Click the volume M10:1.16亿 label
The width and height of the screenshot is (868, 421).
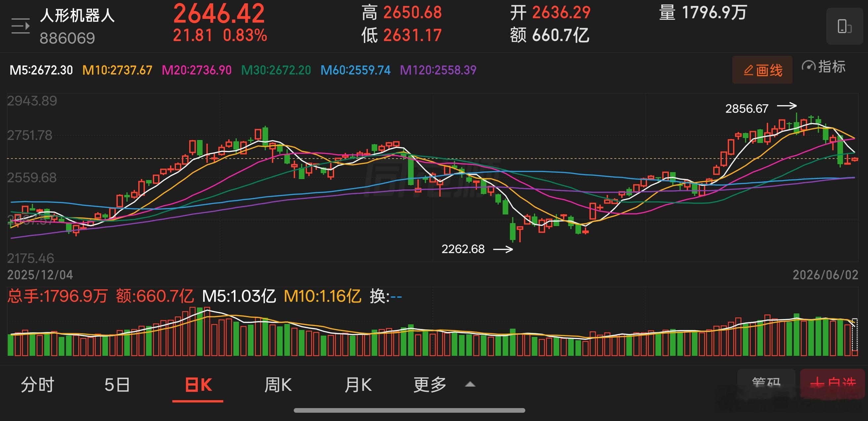point(323,296)
